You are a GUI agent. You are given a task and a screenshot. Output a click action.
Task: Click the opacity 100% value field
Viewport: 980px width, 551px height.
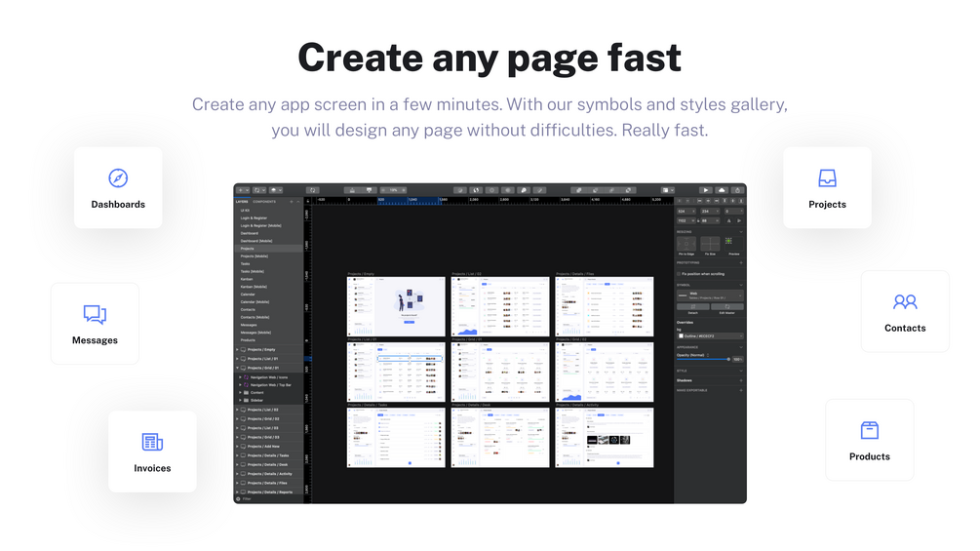click(738, 359)
